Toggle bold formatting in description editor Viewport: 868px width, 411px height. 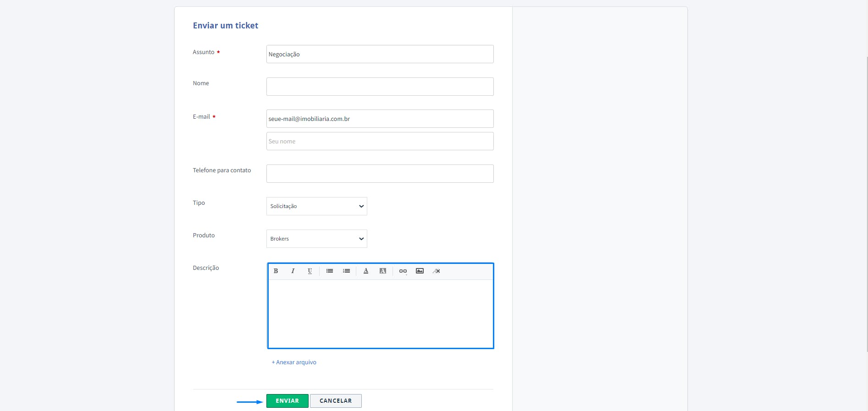[x=276, y=271]
